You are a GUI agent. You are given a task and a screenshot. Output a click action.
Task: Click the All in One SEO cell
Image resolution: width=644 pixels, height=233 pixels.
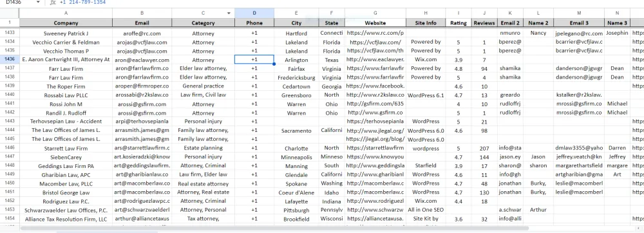(426, 210)
